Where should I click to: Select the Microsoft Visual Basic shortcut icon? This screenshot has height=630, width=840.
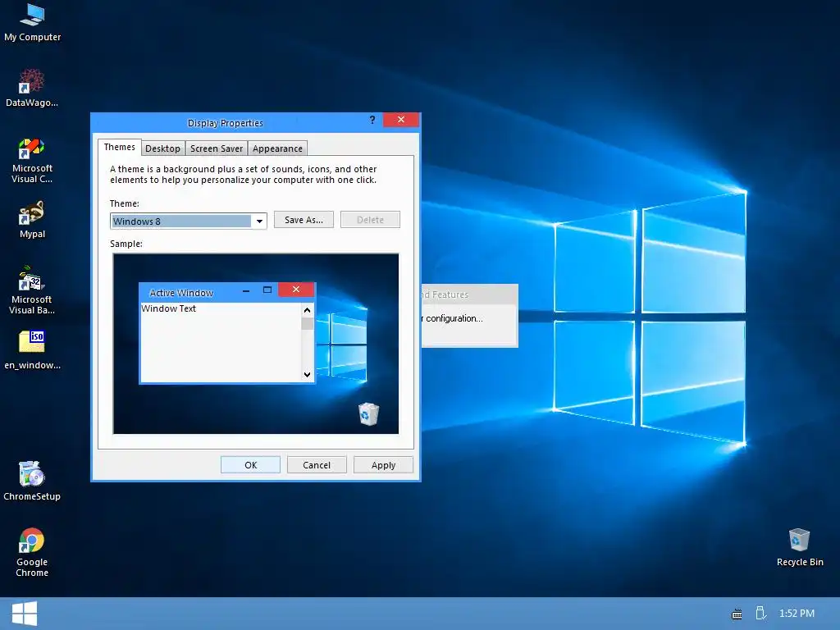coord(32,290)
